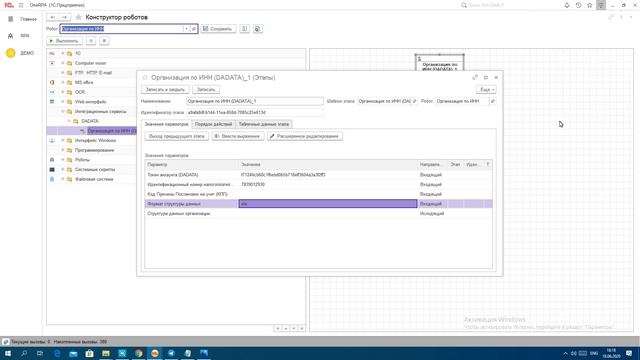Click Записать и закрыть button
Screen dimensions: 640x360
pos(165,89)
